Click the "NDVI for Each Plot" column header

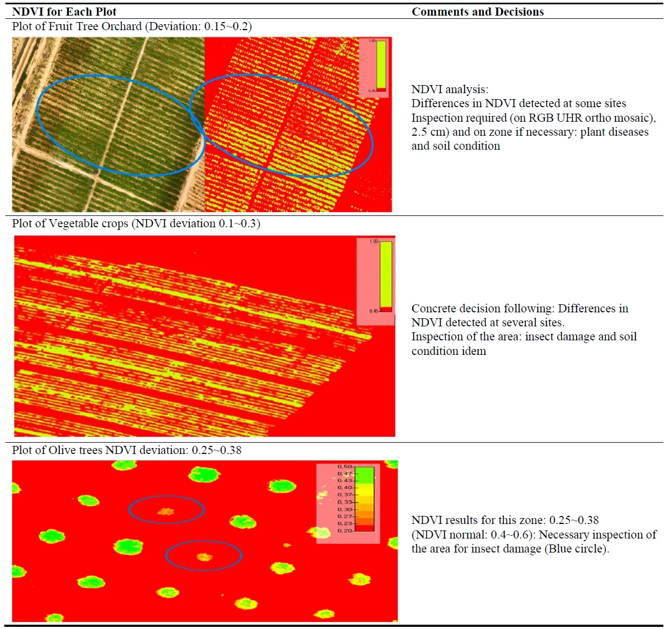(64, 12)
